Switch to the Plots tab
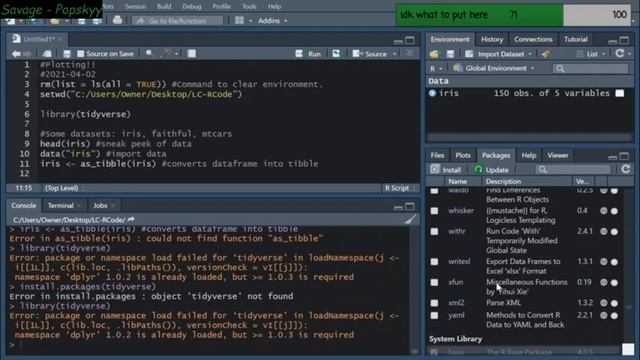This screenshot has height=360, width=640. pos(463,155)
